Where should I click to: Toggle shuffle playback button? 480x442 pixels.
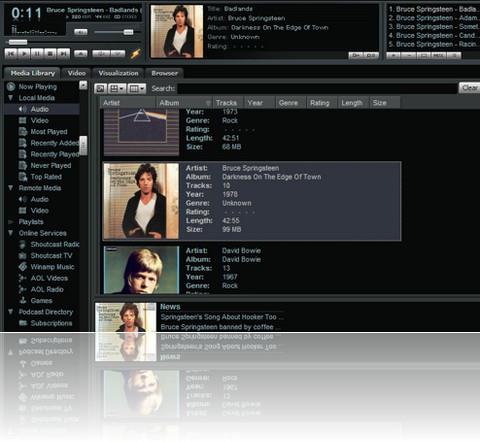(x=101, y=53)
